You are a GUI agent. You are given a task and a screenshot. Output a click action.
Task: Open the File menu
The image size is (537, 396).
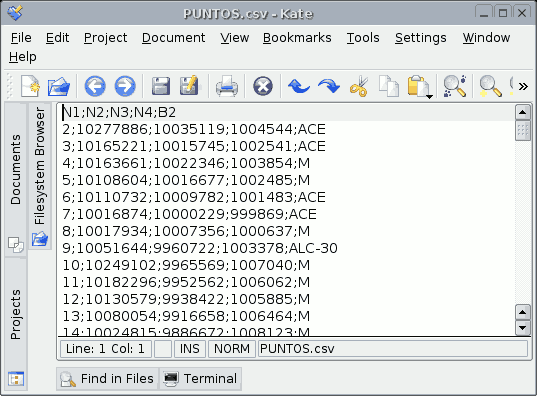[x=21, y=38]
